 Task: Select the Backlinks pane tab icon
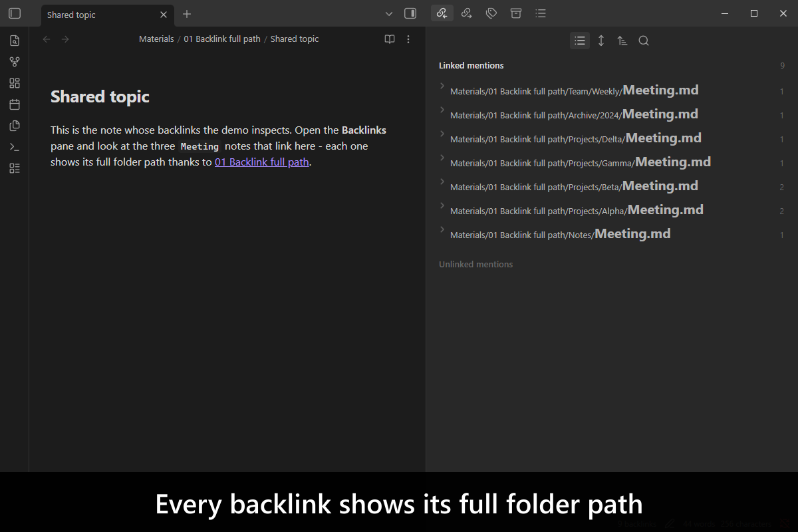[x=442, y=13]
